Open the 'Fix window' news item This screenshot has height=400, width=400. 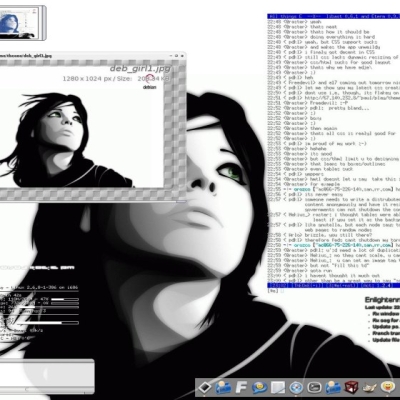coord(386,314)
